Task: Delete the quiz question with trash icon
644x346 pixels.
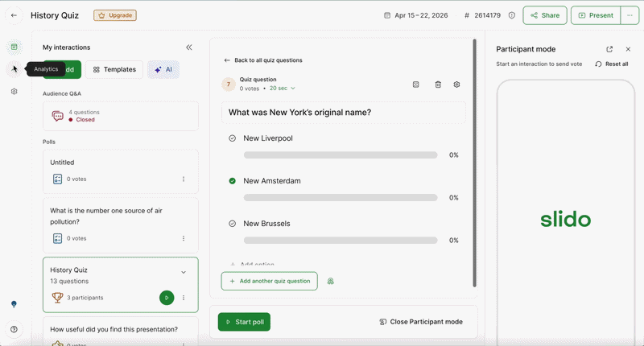Action: pyautogui.click(x=438, y=84)
